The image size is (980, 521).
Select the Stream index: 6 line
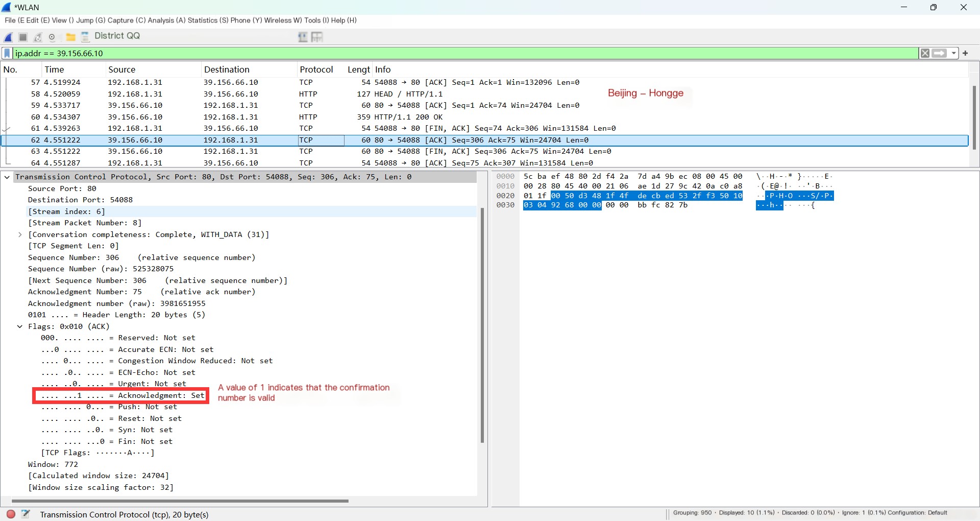(x=66, y=212)
